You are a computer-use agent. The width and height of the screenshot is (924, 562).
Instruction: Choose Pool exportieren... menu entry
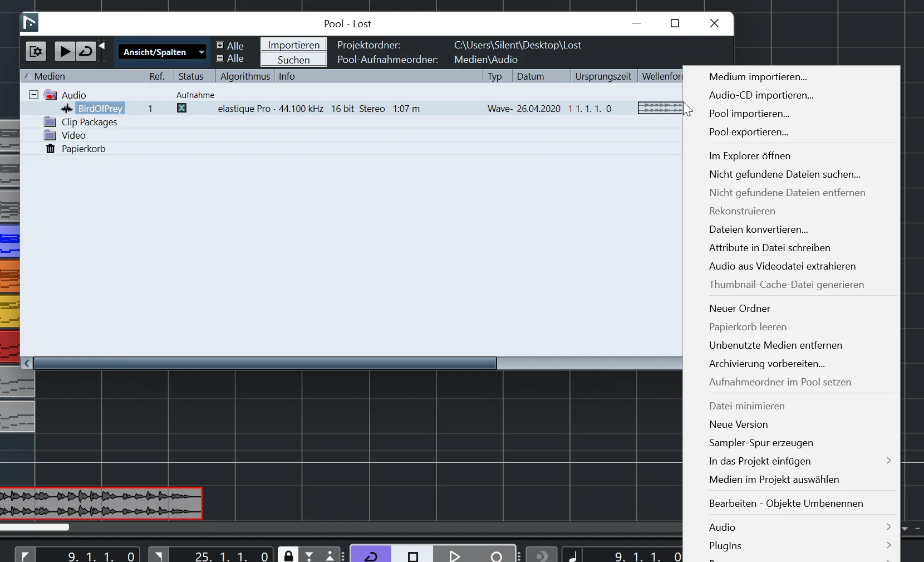748,132
